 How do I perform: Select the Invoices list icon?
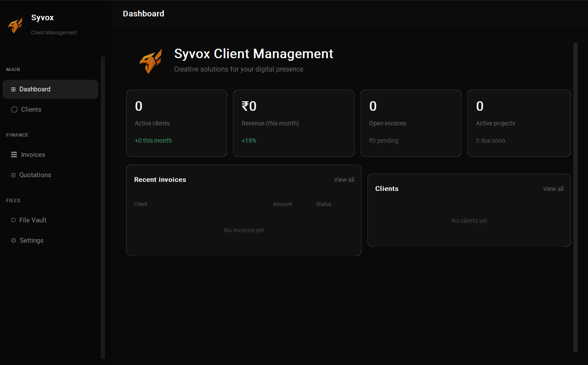click(13, 154)
